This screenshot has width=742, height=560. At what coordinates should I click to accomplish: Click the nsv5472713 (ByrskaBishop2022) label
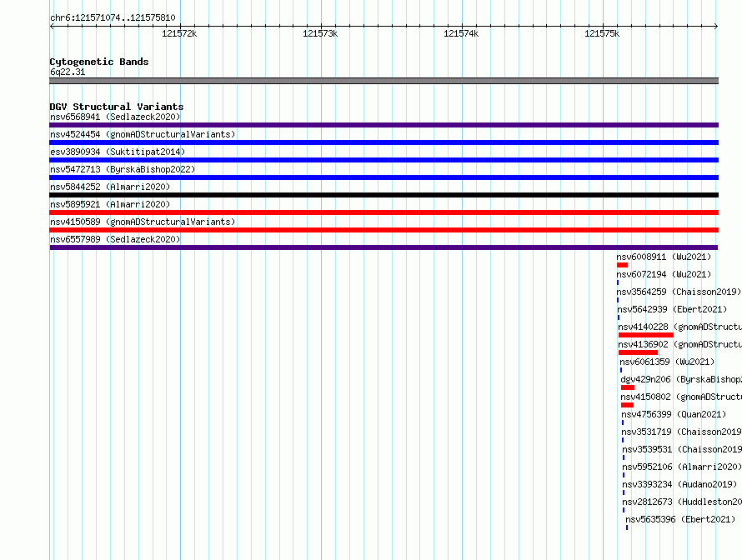[x=123, y=169]
